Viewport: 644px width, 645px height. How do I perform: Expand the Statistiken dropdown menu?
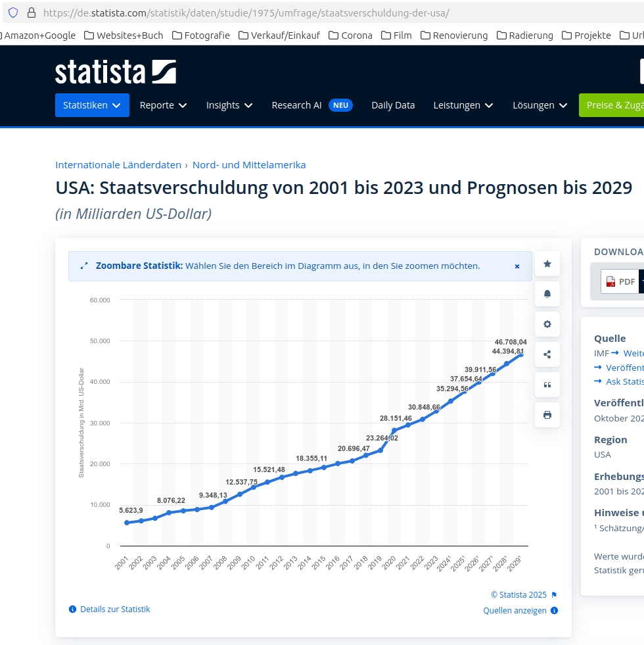click(92, 105)
